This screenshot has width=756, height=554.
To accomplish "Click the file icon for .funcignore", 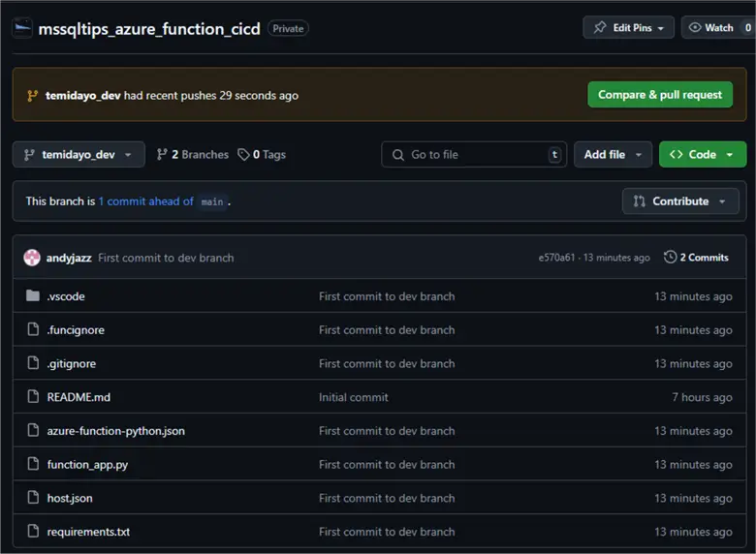I will coord(33,329).
